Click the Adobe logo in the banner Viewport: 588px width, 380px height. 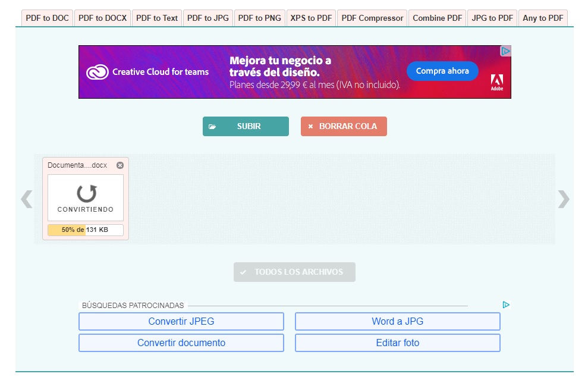(497, 83)
